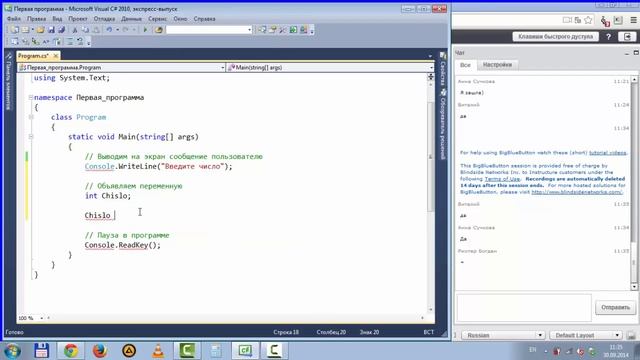The width and height of the screenshot is (640, 360).
Task: Maximize the Чат panel
Action: click(636, 53)
